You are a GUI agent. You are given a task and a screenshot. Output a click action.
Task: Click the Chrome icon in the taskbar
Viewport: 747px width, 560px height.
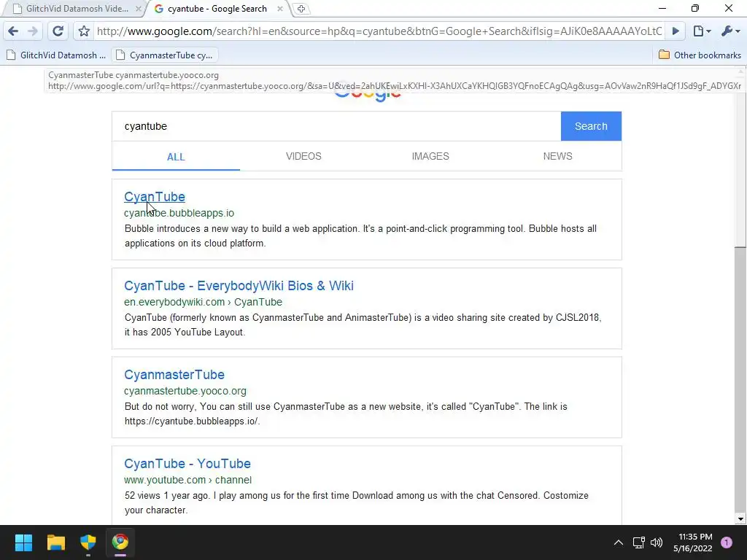120,542
